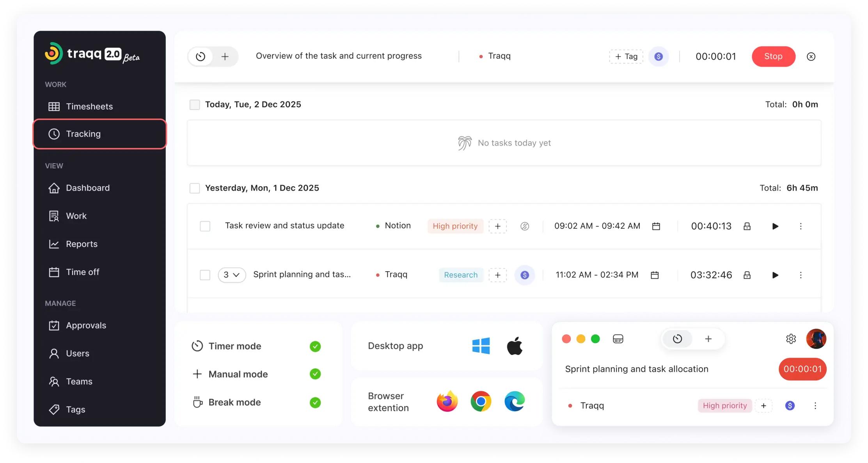
Task: Click the red 00:00:01 timer in widget
Action: [802, 369]
